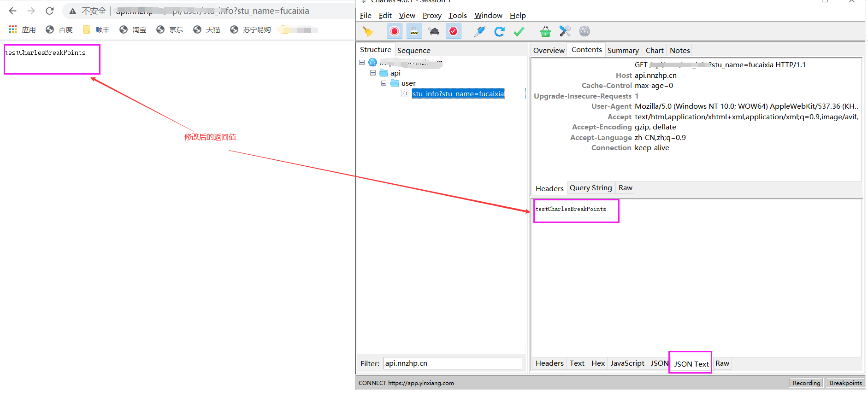Reload the browser page

coord(50,11)
